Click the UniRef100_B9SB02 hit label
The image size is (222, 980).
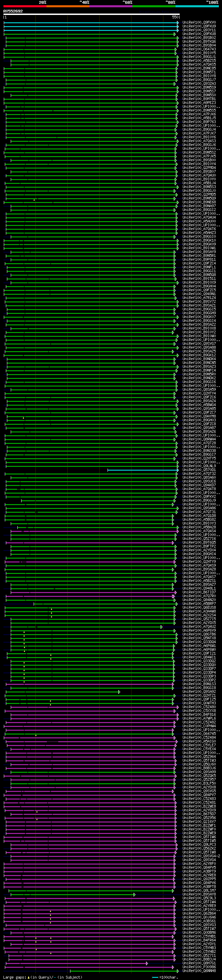click(x=199, y=38)
